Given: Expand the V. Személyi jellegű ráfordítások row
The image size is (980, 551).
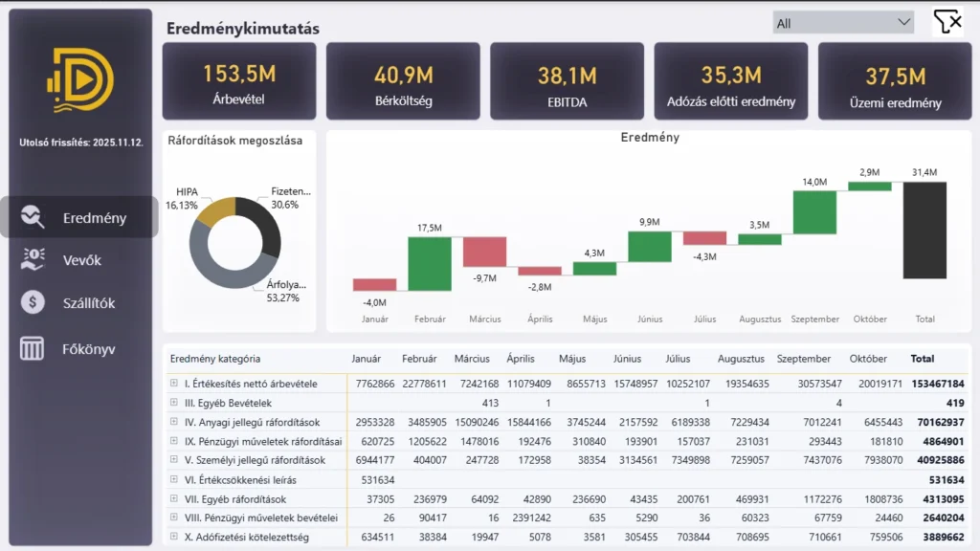Looking at the screenshot, I should click(174, 460).
